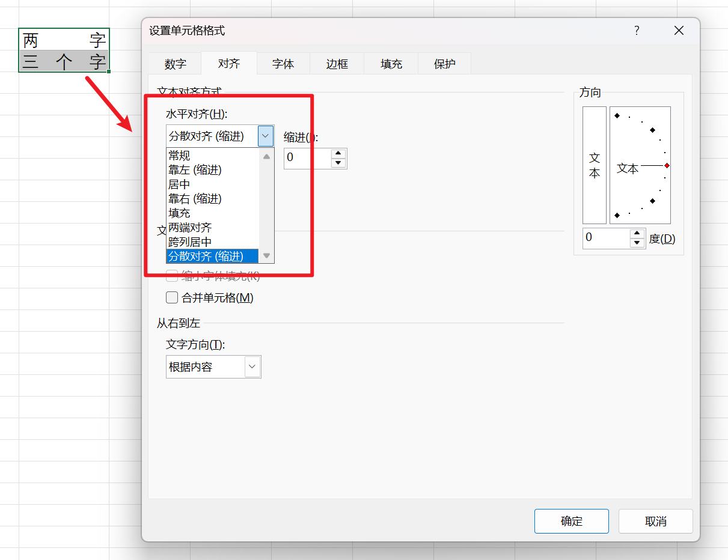Image resolution: width=728 pixels, height=560 pixels.
Task: Increase the rotation degrees value
Action: pos(637,233)
